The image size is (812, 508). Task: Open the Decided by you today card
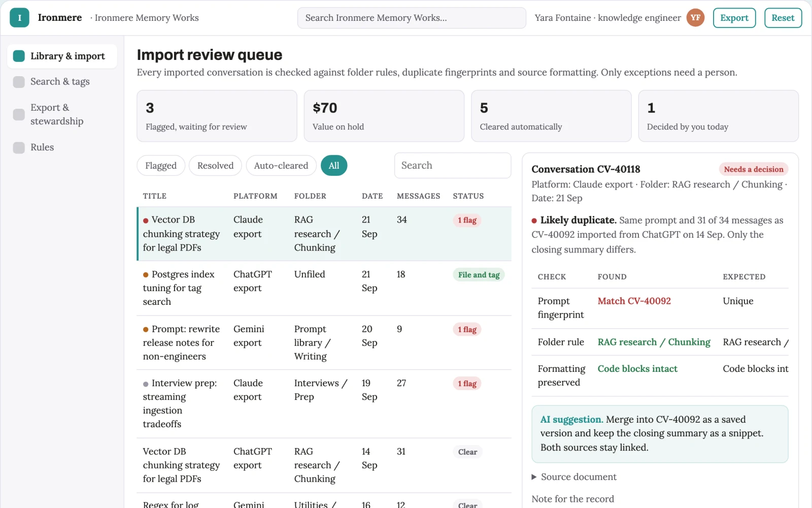click(718, 116)
